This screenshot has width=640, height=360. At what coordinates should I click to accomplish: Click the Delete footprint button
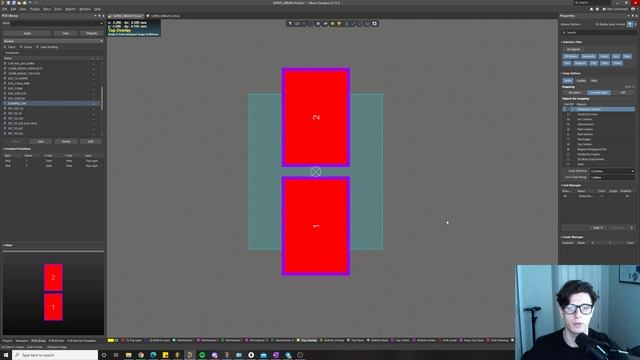pyautogui.click(x=66, y=141)
